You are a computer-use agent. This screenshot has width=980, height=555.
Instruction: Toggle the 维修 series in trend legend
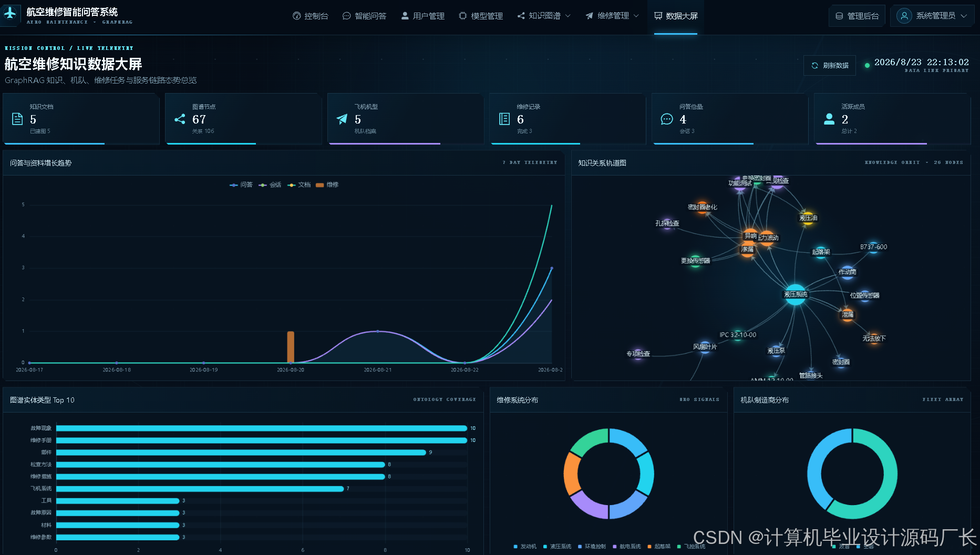327,184
